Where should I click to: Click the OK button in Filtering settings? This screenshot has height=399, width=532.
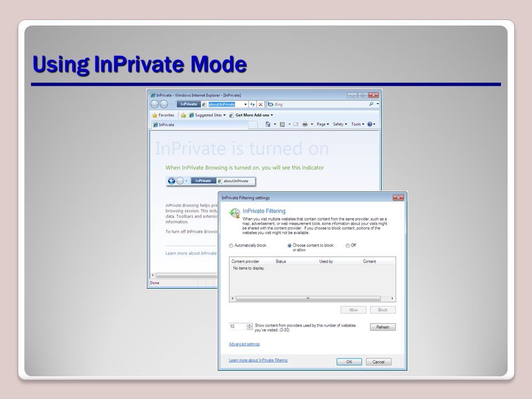pos(349,362)
